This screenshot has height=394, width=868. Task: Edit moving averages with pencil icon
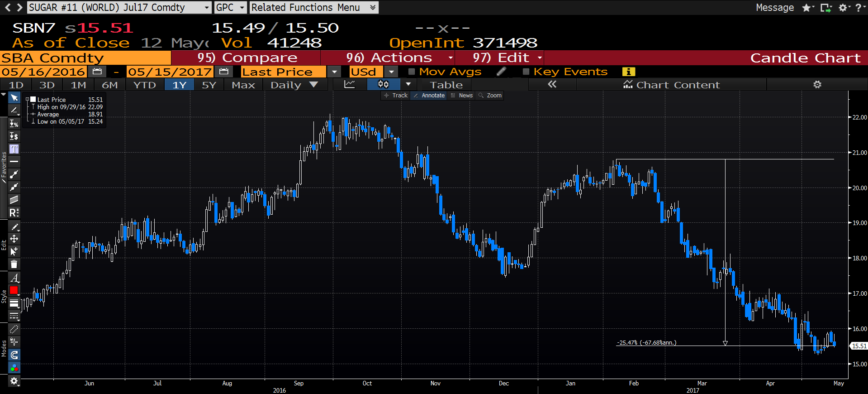[501, 72]
